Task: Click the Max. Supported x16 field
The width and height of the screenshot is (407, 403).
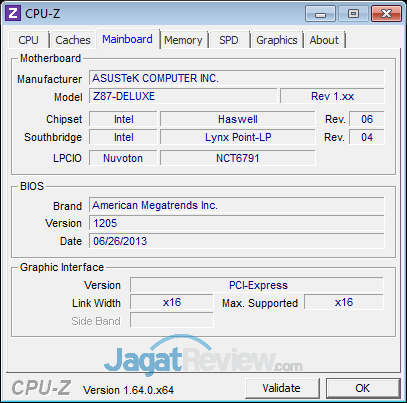Action: pos(344,303)
